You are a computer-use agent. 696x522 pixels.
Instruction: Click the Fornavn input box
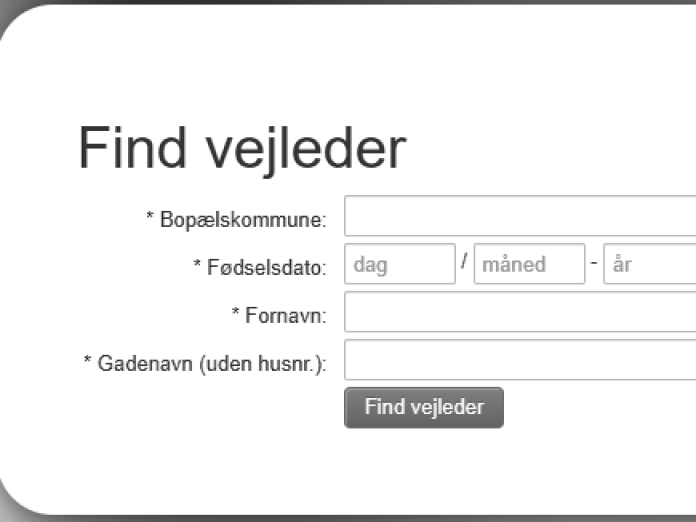coord(520,313)
